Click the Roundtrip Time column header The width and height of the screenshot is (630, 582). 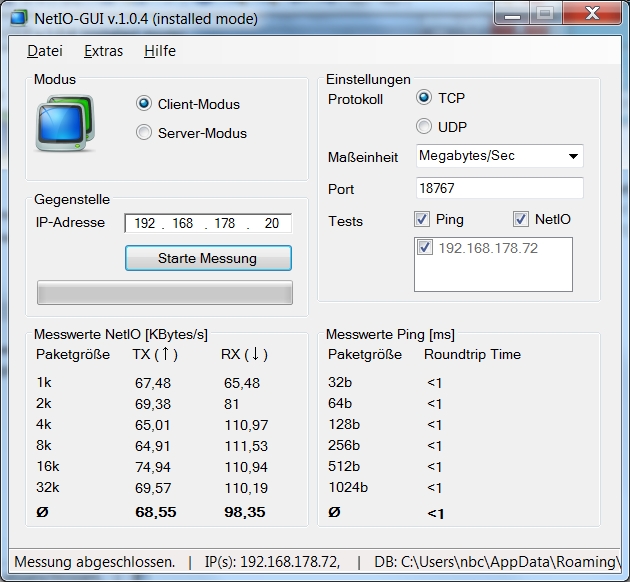coord(472,354)
